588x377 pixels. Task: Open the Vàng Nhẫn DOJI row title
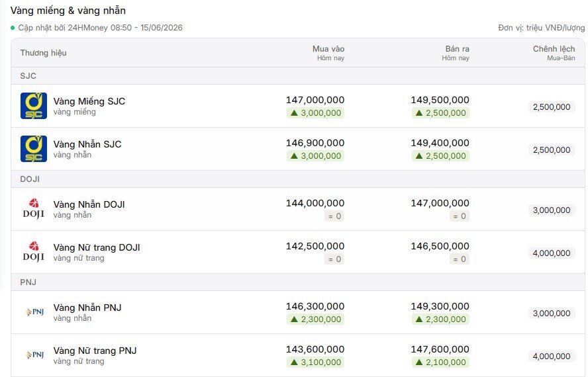tap(89, 204)
